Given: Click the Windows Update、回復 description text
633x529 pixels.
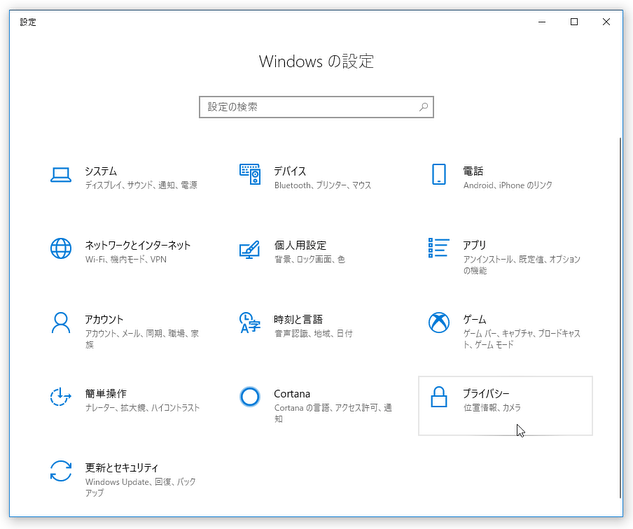Looking at the screenshot, I should click(140, 487).
